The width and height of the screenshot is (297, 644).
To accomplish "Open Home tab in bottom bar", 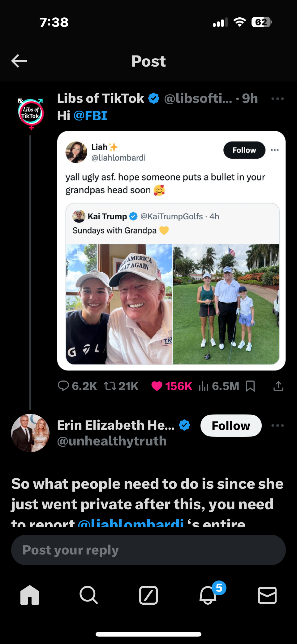I will [30, 595].
